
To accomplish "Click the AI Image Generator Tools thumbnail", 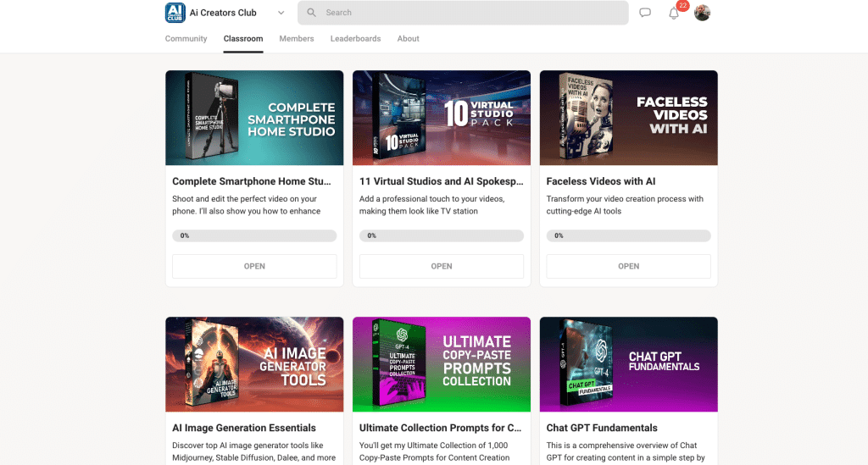I will (254, 364).
